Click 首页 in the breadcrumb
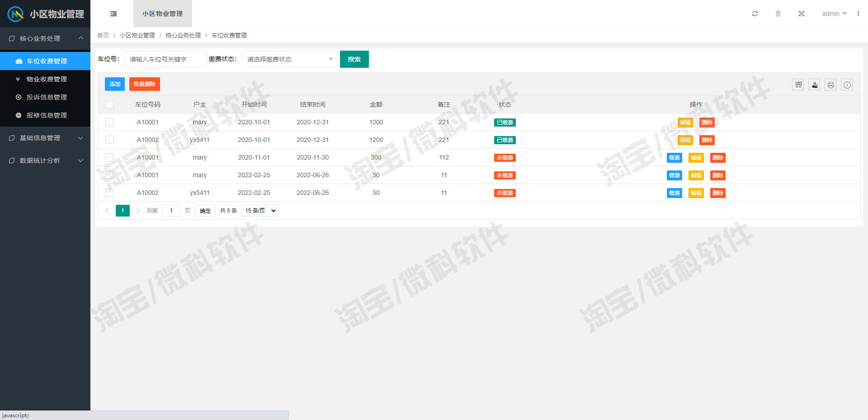The width and height of the screenshot is (868, 420). tap(103, 35)
